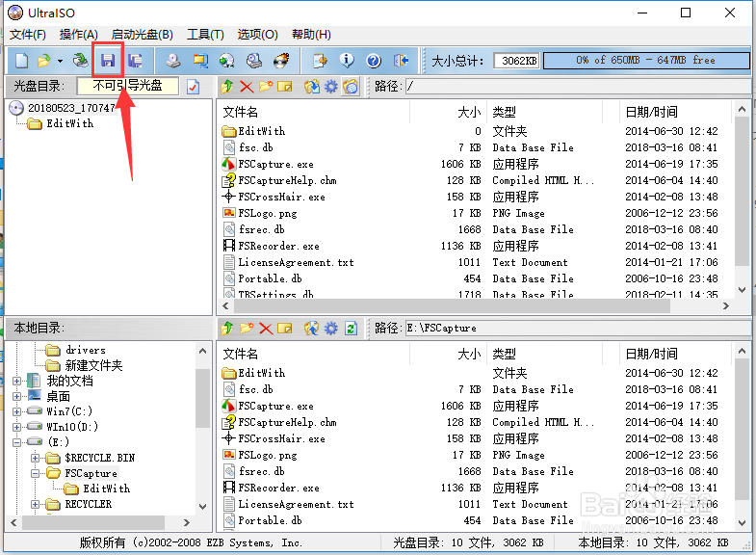Collapse the (E:) drive node
The width and height of the screenshot is (756, 555).
[x=17, y=442]
